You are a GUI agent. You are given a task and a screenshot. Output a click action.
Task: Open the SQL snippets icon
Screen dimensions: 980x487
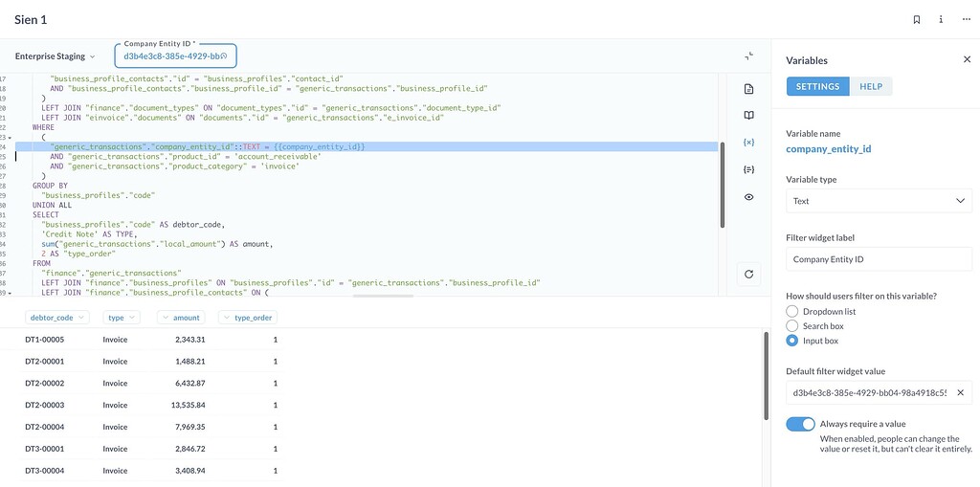pos(748,169)
